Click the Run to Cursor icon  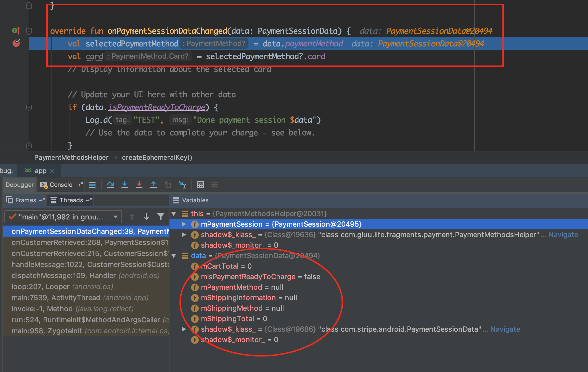point(182,185)
